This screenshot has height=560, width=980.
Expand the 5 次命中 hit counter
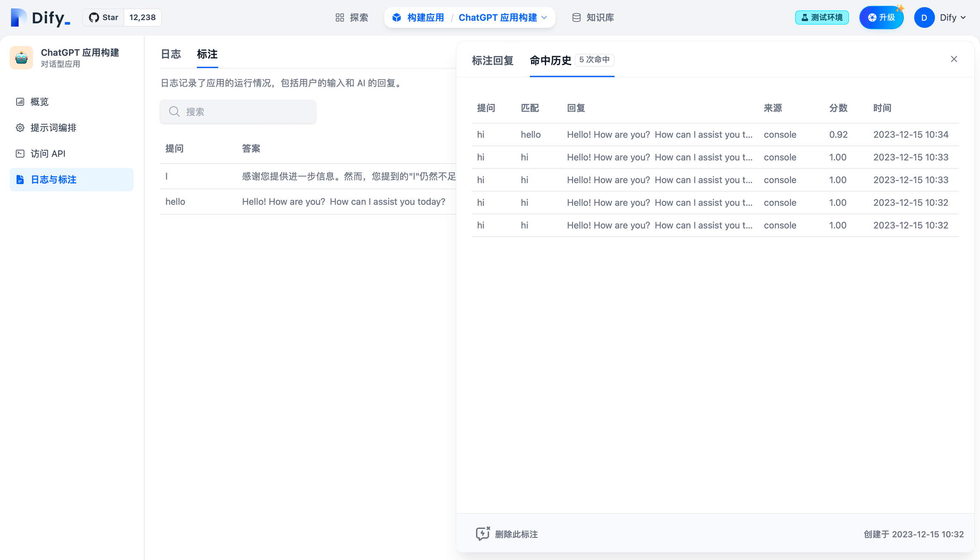[x=595, y=60]
